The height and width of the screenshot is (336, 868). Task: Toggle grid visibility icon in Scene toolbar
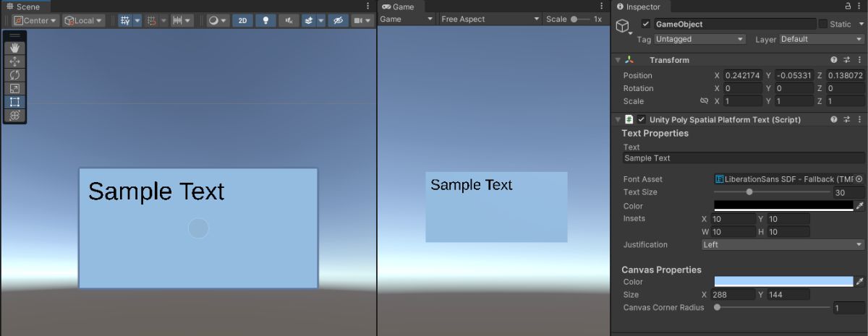point(124,20)
